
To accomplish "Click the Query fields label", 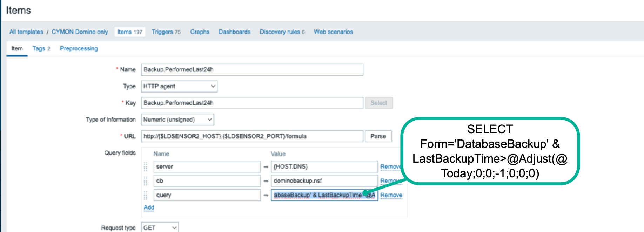I will (120, 153).
